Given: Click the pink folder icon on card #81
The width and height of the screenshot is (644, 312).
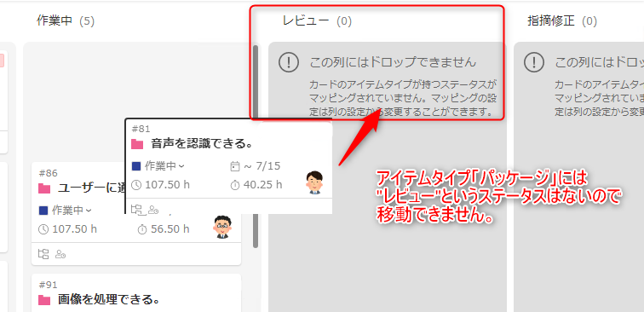Looking at the screenshot, I should click(137, 144).
